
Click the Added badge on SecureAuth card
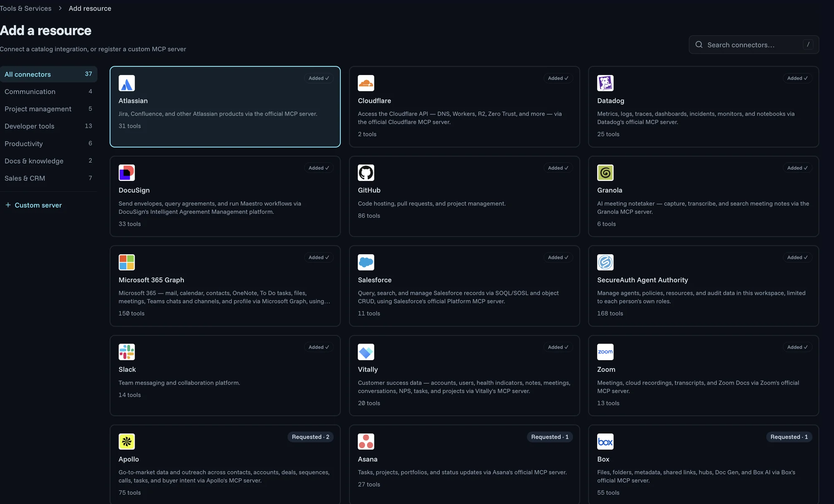point(797,257)
